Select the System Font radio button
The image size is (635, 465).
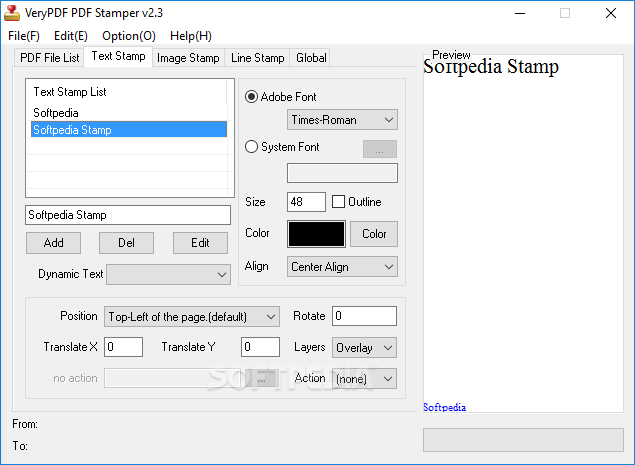point(251,147)
